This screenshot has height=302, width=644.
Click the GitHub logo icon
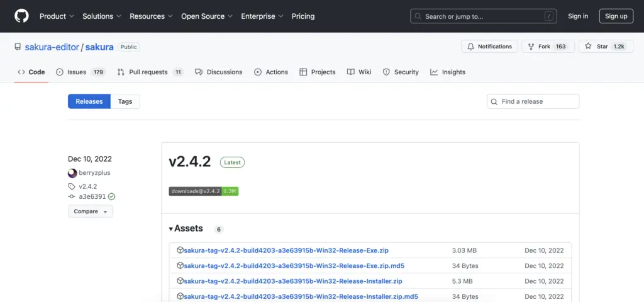21,16
